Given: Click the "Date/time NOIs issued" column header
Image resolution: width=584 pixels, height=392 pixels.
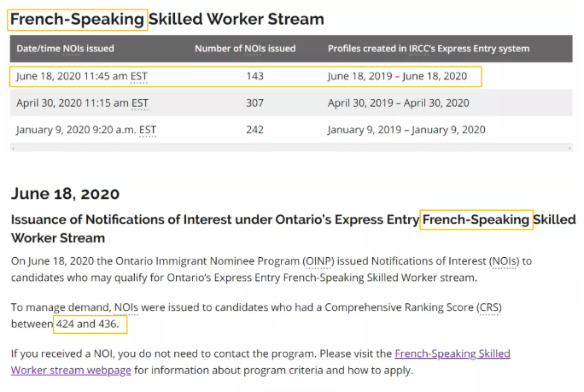Looking at the screenshot, I should [65, 49].
